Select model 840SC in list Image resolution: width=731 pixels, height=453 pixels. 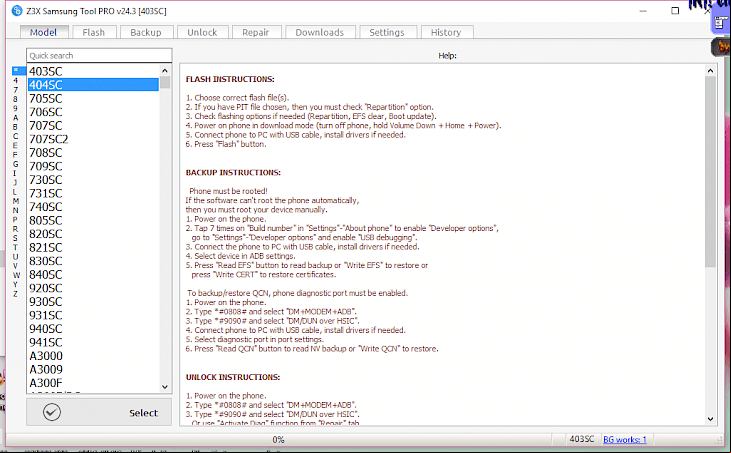[x=93, y=274]
